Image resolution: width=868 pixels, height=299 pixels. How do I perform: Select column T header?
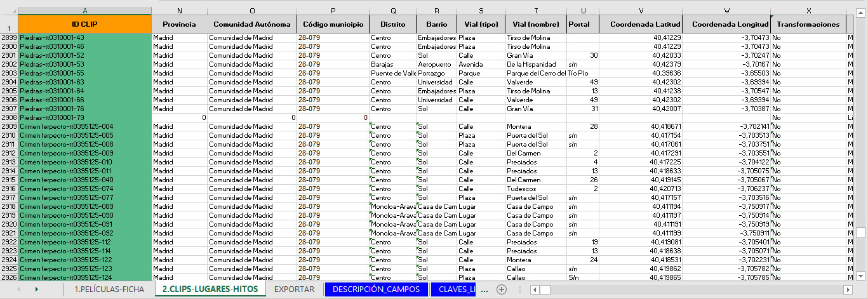coord(536,11)
